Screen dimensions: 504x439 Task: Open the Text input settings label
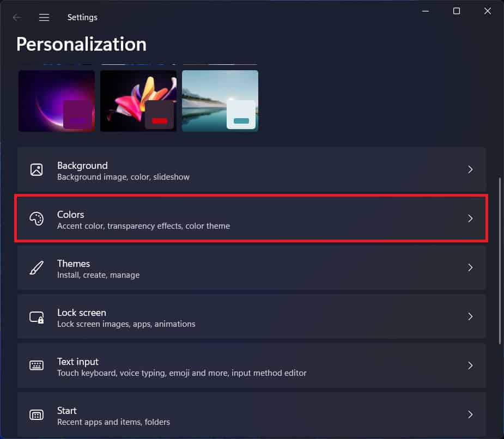[x=78, y=362]
